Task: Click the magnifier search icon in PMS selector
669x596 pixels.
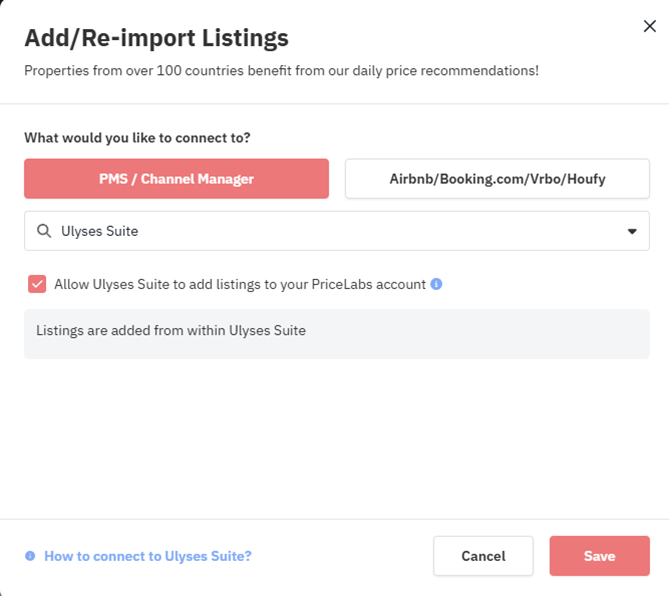Action: point(44,231)
